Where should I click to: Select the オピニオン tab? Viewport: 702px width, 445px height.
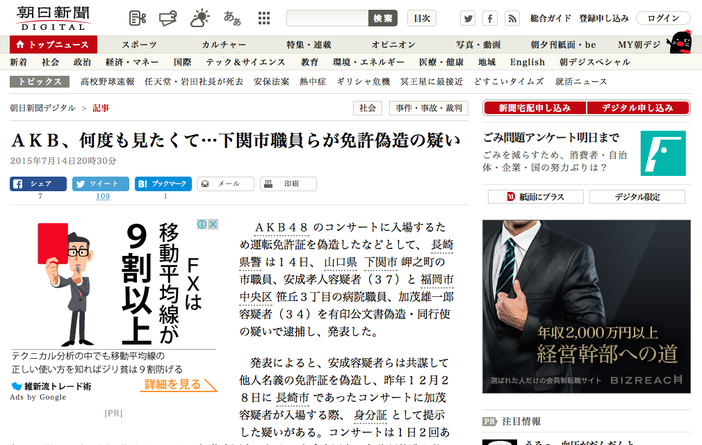coord(393,45)
